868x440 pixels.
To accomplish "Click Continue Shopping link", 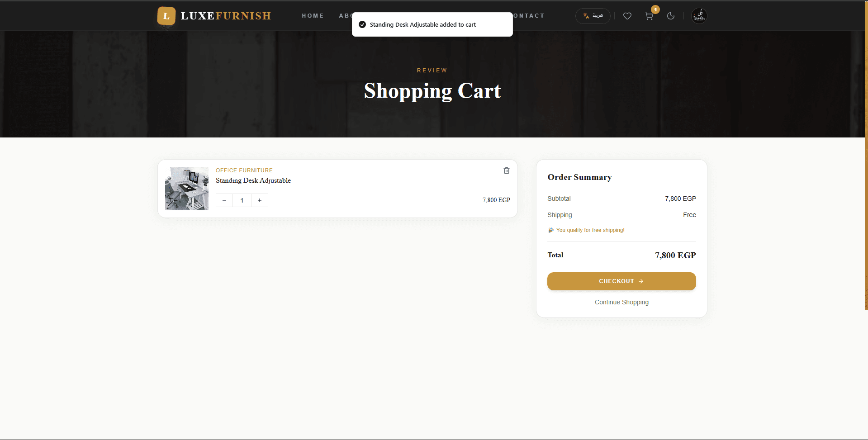I will tap(621, 302).
